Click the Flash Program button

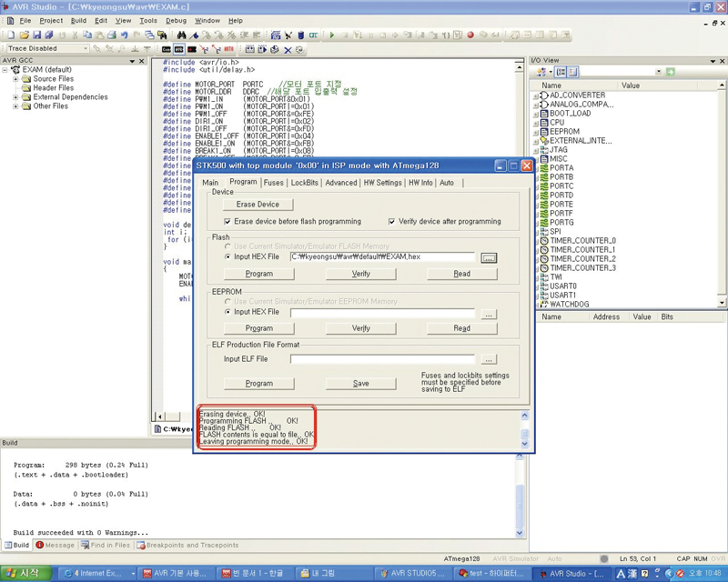click(x=259, y=274)
